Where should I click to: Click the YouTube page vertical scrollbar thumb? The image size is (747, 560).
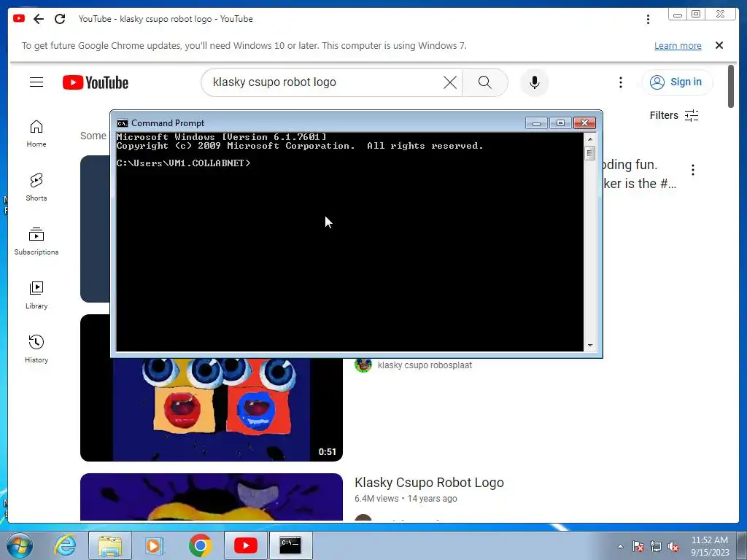pyautogui.click(x=731, y=86)
